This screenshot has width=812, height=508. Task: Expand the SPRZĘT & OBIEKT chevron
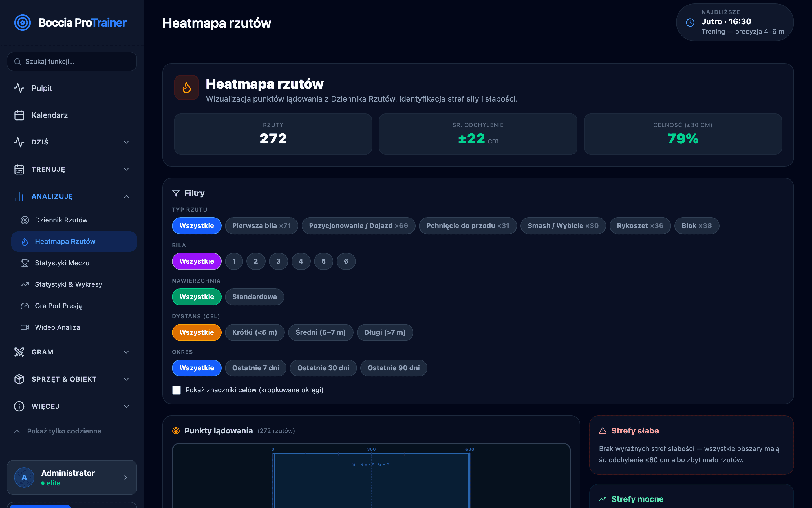click(x=126, y=379)
